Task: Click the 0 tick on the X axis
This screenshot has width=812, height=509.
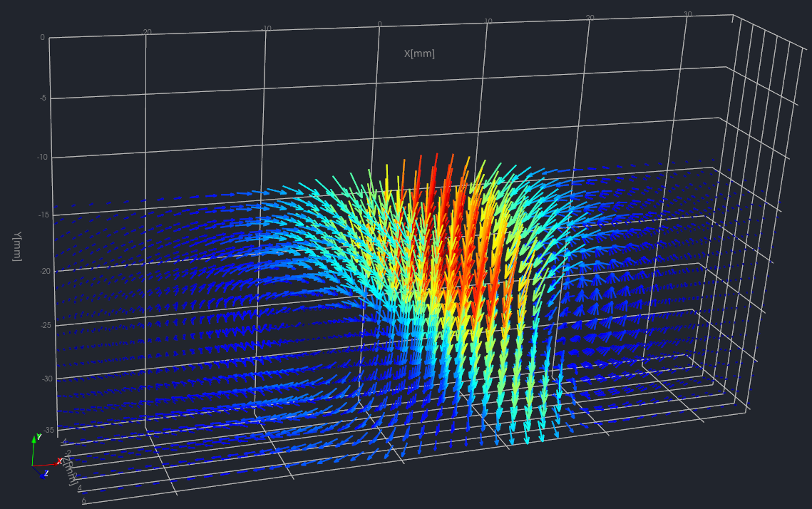Action: 379,24
